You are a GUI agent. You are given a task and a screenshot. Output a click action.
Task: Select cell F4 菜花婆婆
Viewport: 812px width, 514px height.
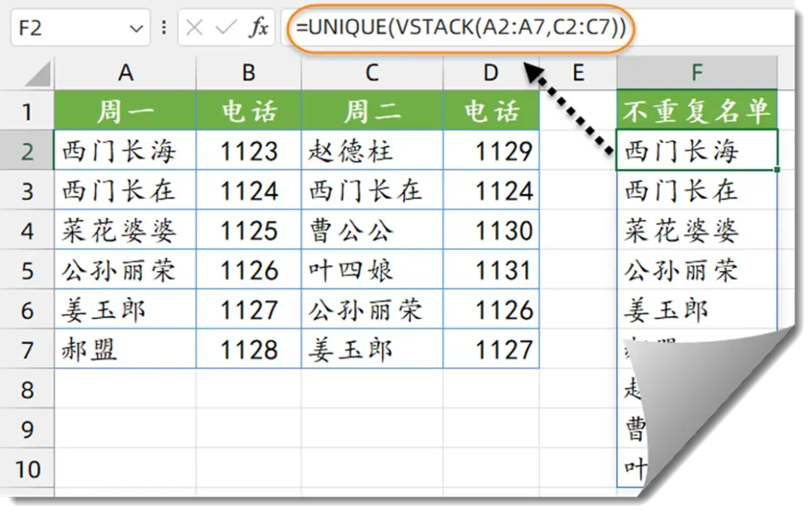(697, 230)
